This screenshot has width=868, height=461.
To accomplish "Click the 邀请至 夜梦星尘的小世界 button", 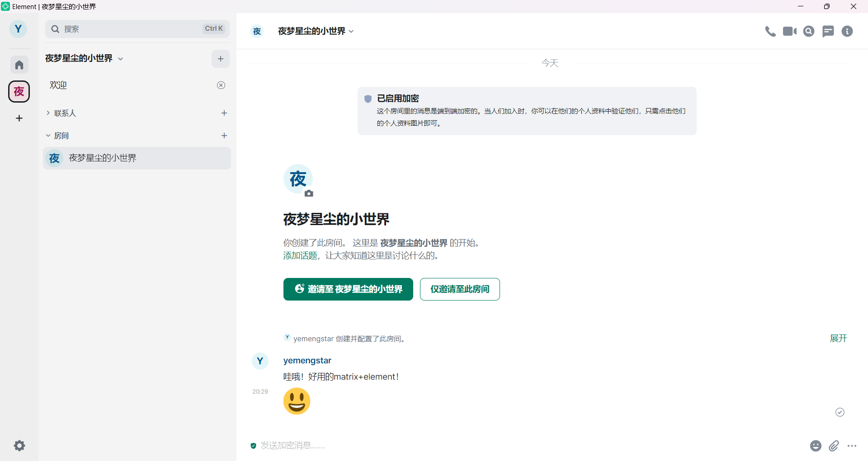I will [348, 289].
